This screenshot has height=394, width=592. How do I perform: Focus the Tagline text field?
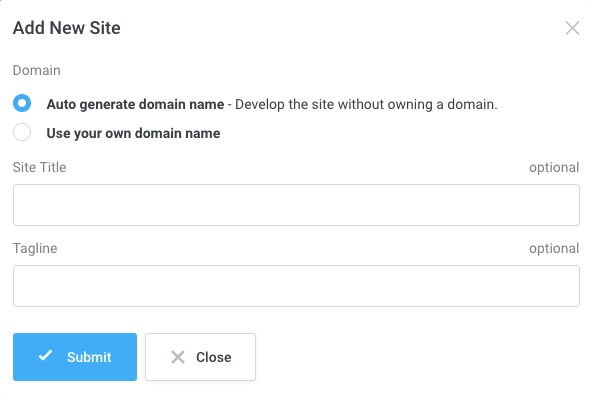click(x=296, y=286)
